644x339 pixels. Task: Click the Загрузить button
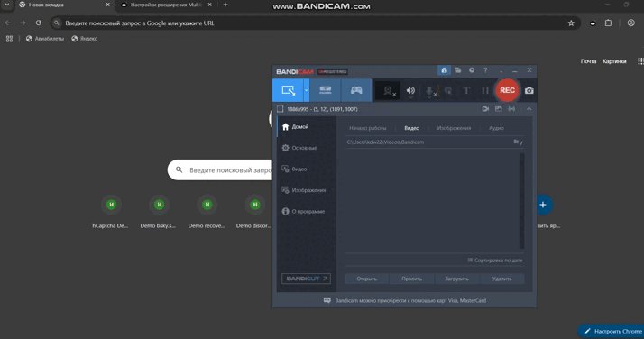(456, 279)
